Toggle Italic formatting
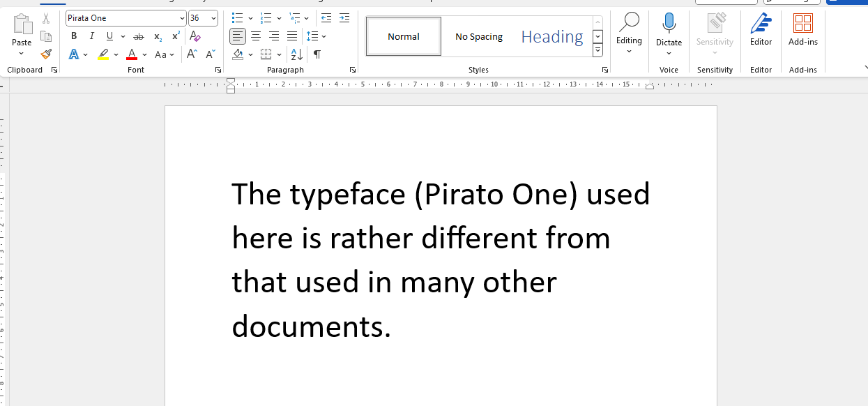Image resolution: width=868 pixels, height=406 pixels. click(91, 36)
